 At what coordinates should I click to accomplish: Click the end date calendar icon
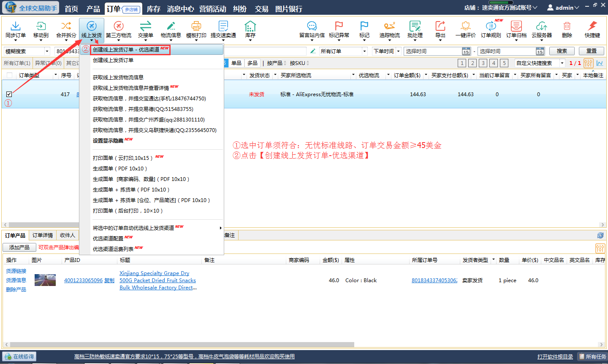[x=540, y=51]
